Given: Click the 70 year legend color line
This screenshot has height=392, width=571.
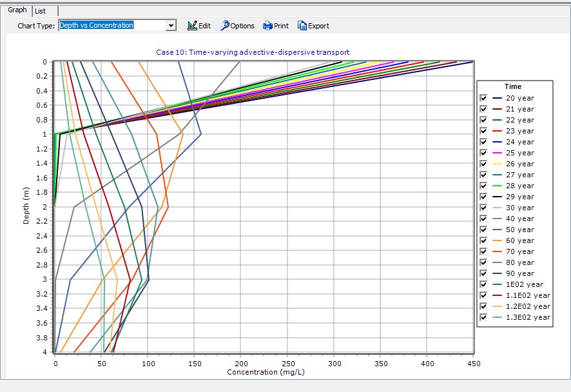Looking at the screenshot, I should [498, 251].
